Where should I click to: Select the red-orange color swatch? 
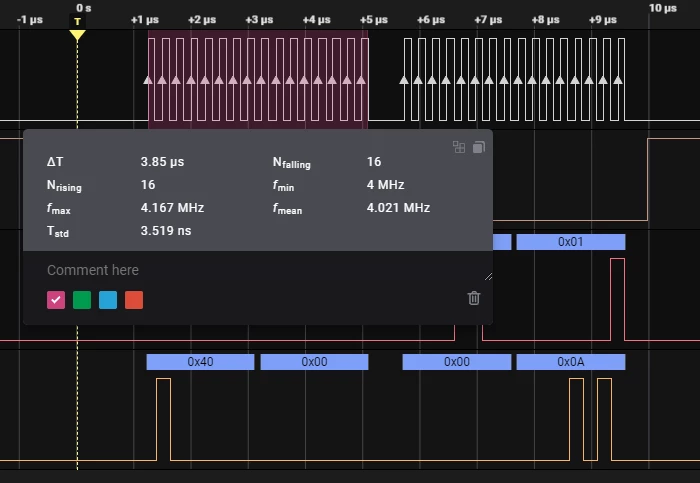coord(134,300)
